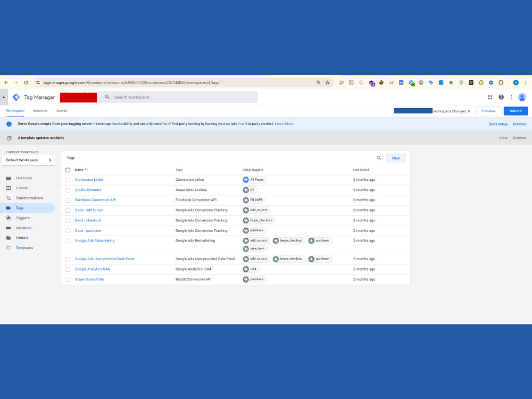This screenshot has width=532, height=399.
Task: Click the zoom magnifier in address bar
Action: tap(318, 82)
